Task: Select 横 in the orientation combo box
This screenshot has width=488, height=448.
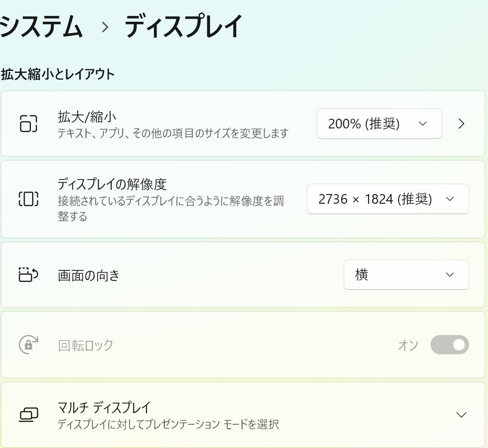Action: tap(406, 275)
